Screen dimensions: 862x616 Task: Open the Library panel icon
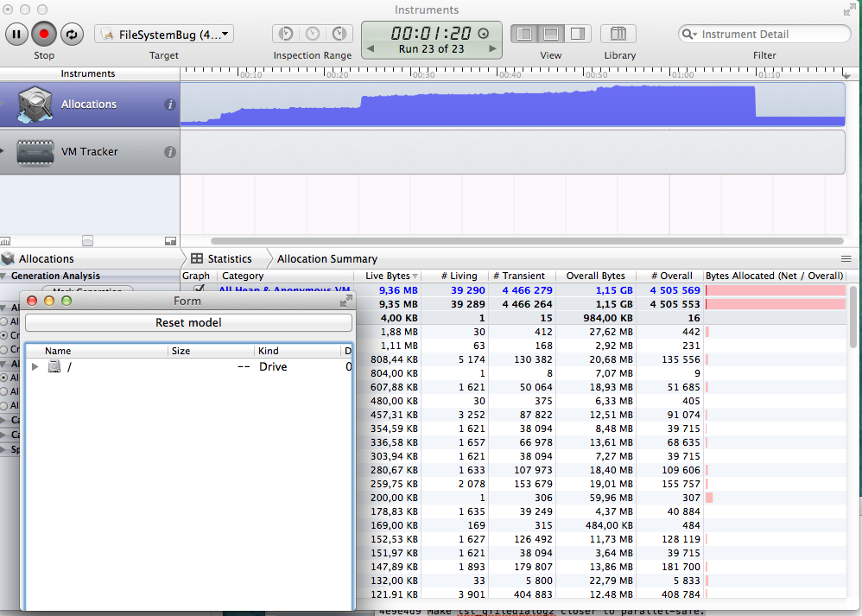coord(618,35)
